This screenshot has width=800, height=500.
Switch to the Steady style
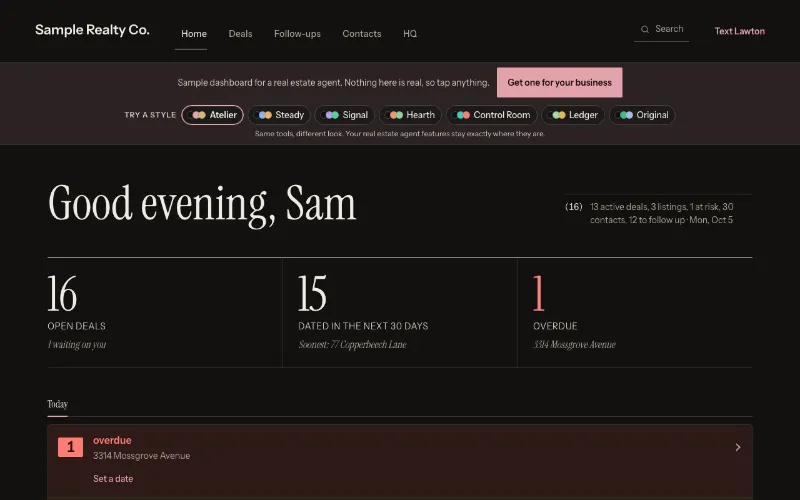[280, 115]
